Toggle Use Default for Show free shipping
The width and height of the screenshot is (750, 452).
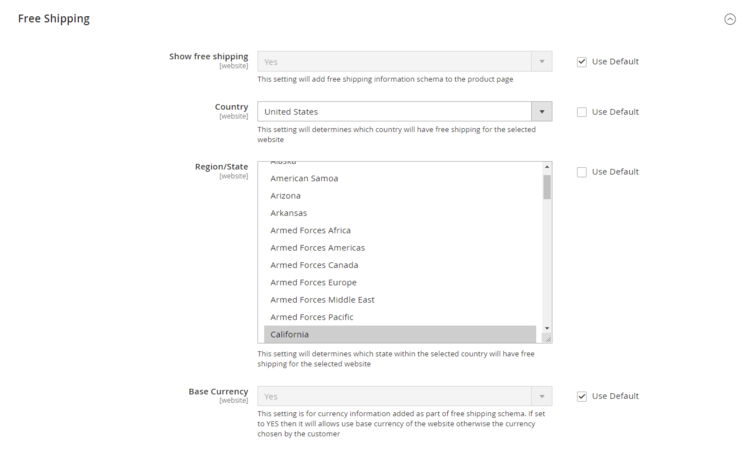point(582,62)
